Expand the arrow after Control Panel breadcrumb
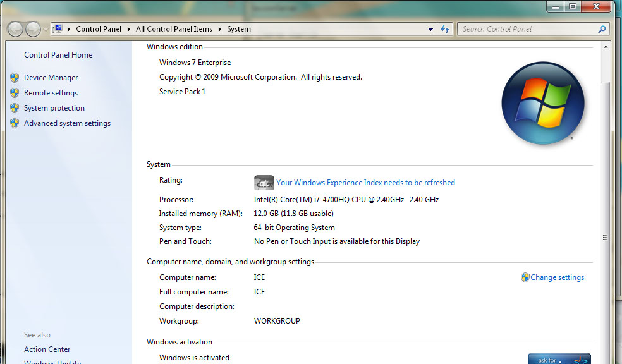 [128, 29]
